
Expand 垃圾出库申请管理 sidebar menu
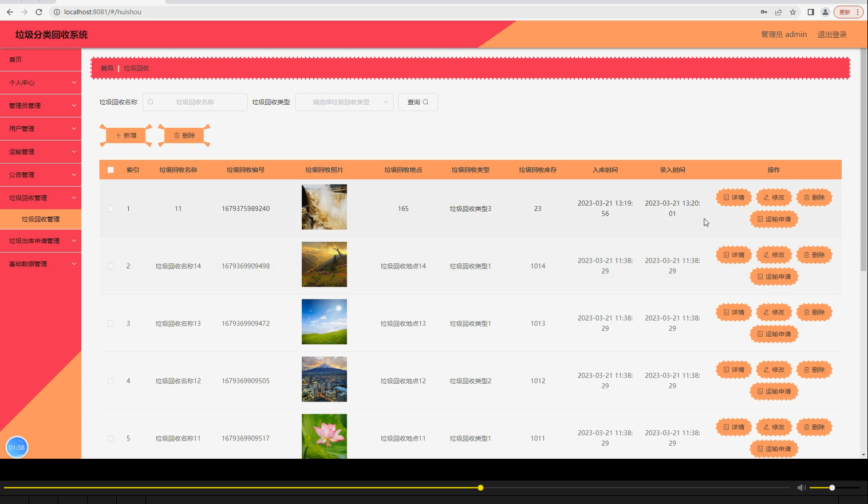41,241
